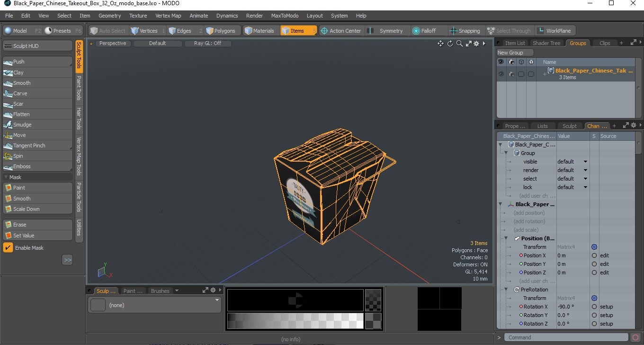Open the Texture menu
The height and width of the screenshot is (345, 644).
tap(138, 16)
